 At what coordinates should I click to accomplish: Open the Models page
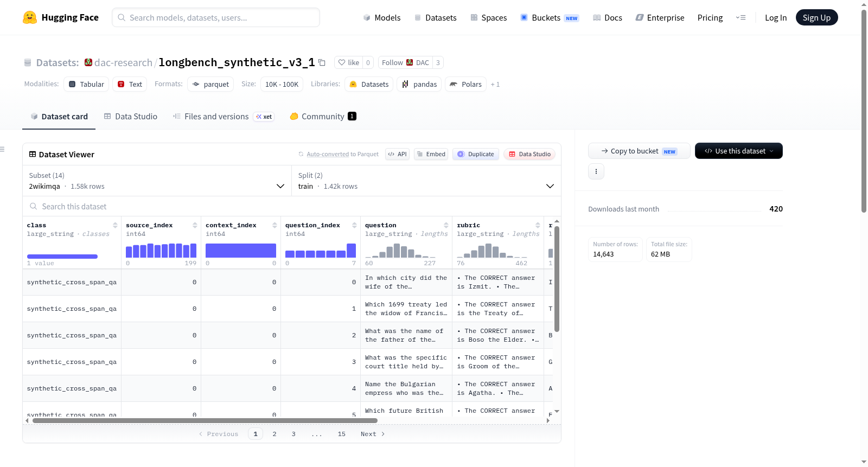tap(382, 17)
